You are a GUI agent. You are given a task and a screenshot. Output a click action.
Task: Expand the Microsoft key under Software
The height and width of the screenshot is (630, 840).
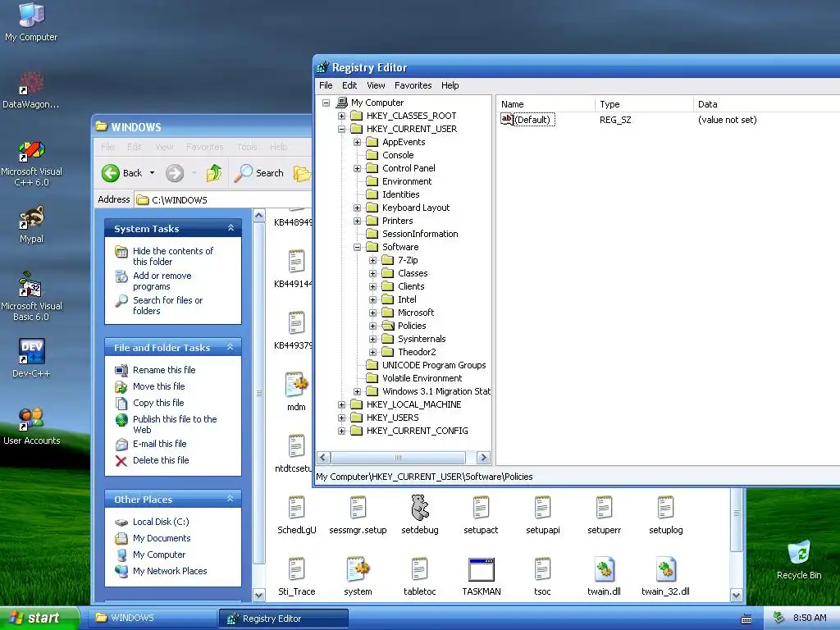373,313
